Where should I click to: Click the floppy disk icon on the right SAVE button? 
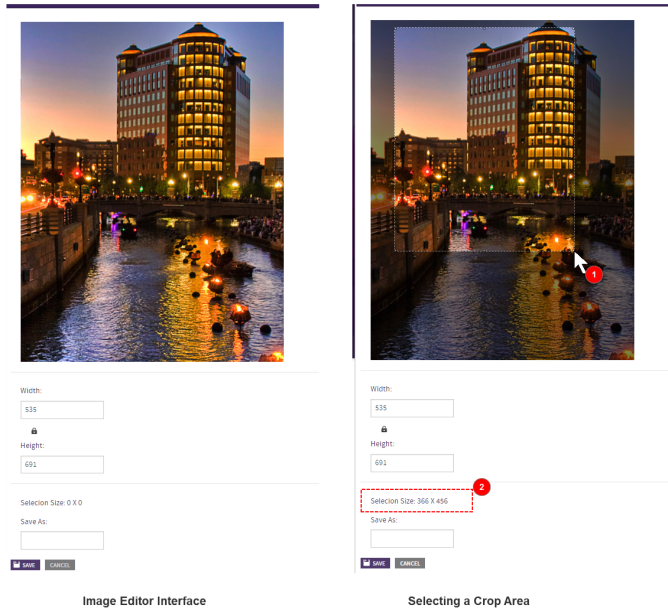(x=367, y=563)
